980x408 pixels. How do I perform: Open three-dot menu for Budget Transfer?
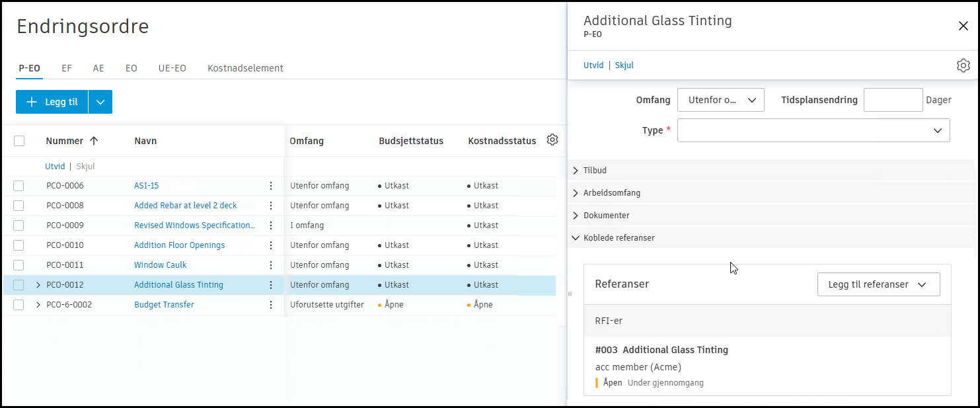tap(271, 305)
